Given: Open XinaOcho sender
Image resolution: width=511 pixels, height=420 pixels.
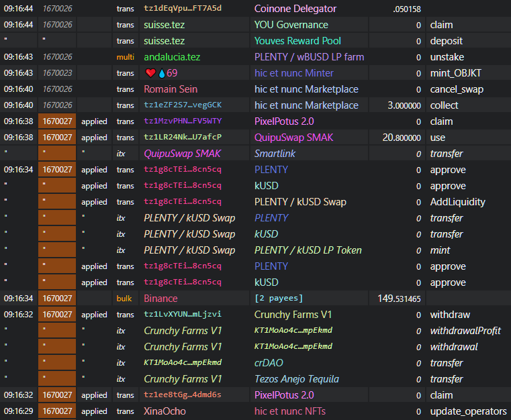Looking at the screenshot, I should tap(165, 411).
